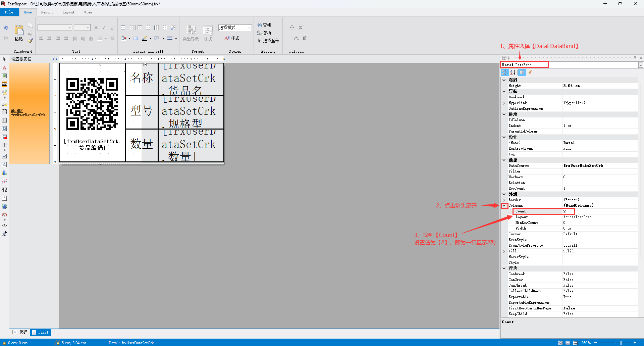Toggle align text left
Screen dimensions: 644x346
(x=41, y=39)
